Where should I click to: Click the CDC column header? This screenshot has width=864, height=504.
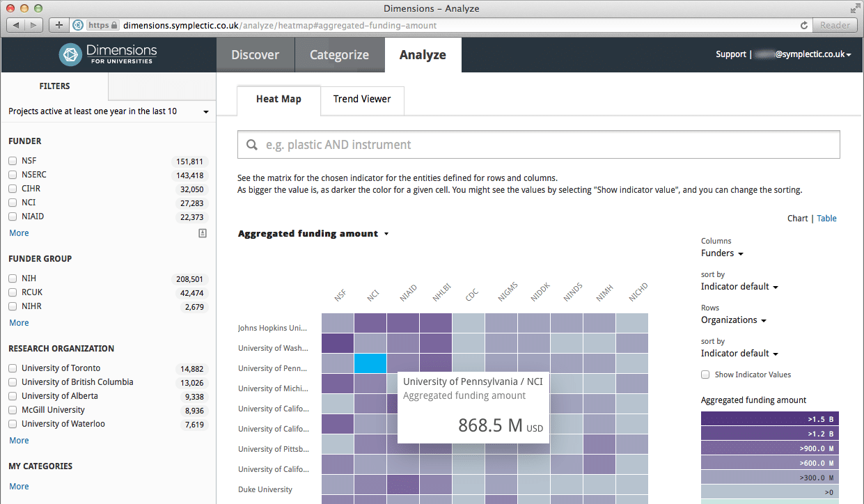(472, 295)
